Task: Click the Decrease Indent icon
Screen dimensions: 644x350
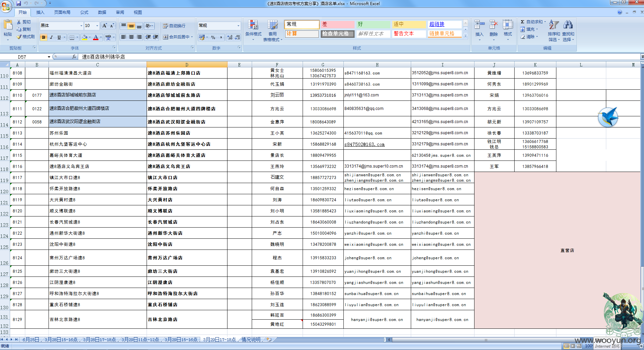Action: (148, 37)
